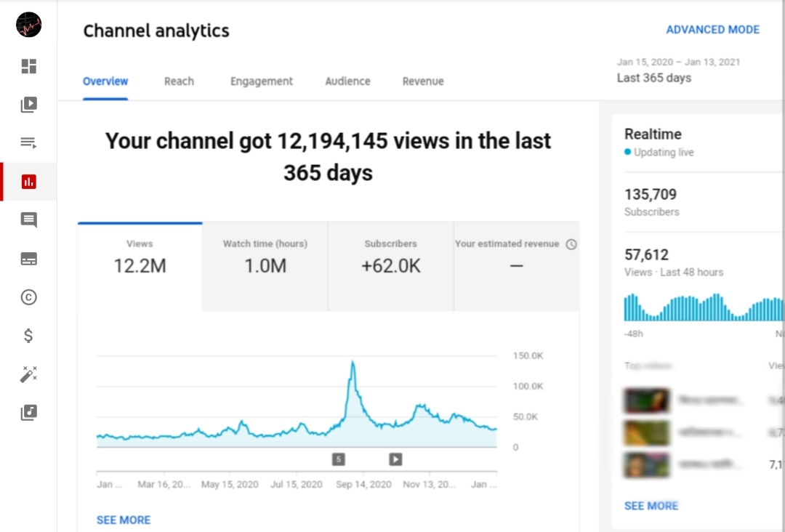Open the Playlists icon in sidebar

(x=28, y=142)
